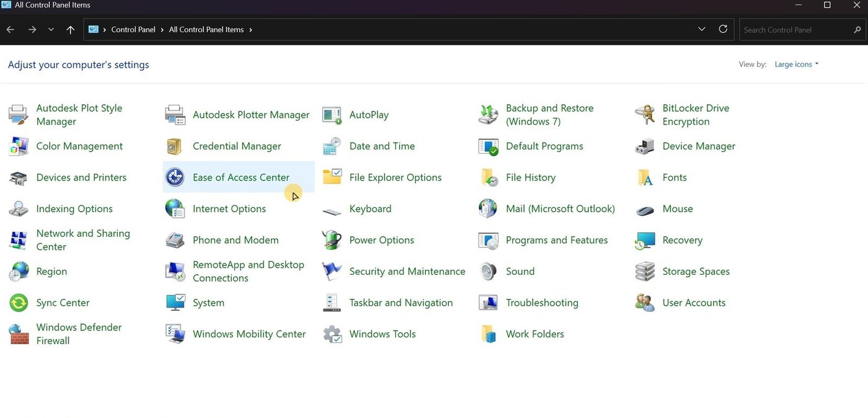Screen dimensions: 868x418
Task: Open the Windows Tools gear icon
Action: 332,334
